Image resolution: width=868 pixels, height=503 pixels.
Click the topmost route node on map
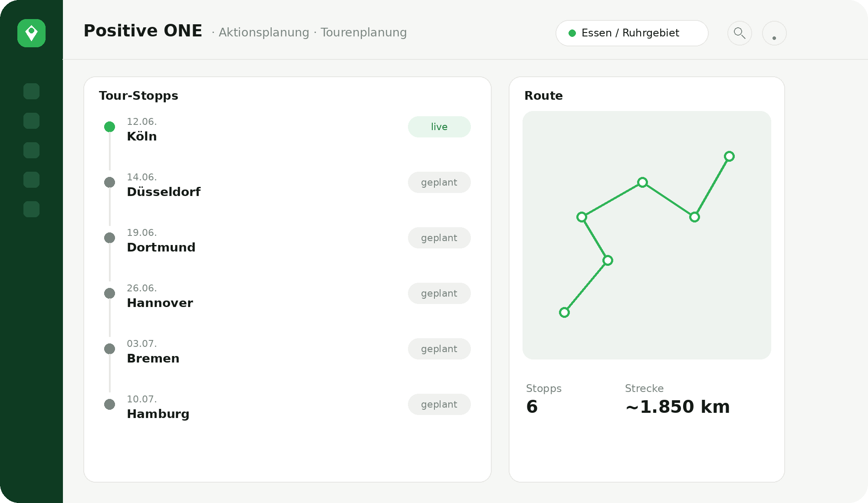point(729,156)
